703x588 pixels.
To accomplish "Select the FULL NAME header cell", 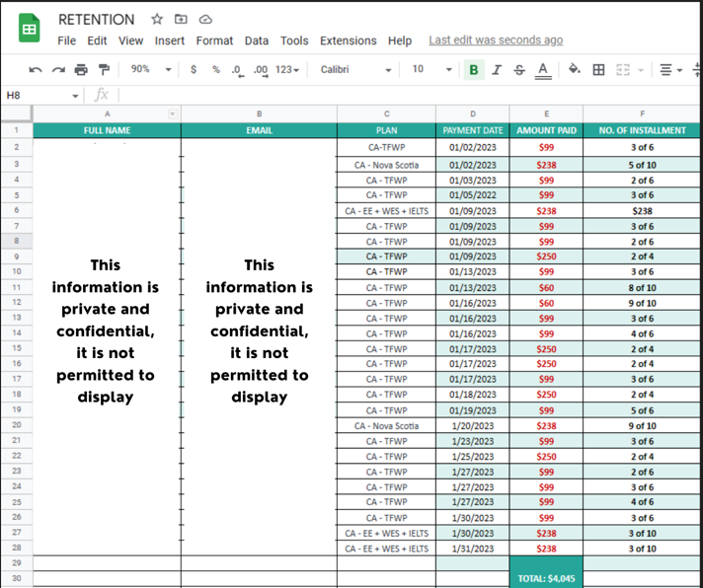I will point(108,130).
